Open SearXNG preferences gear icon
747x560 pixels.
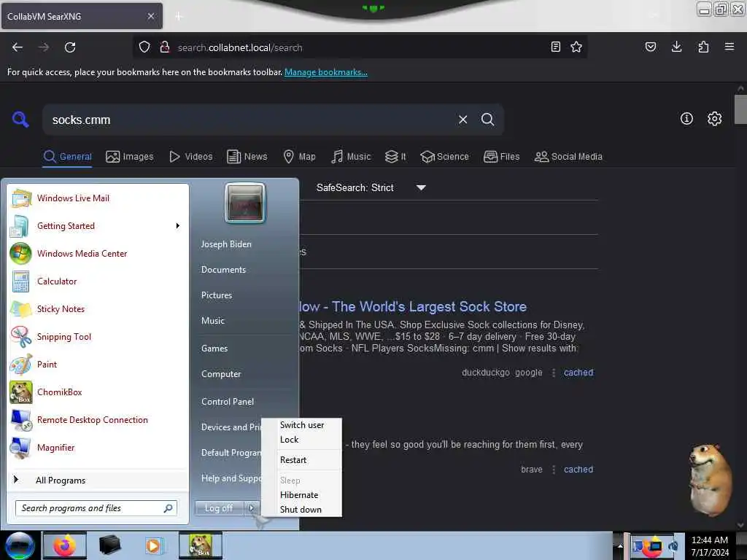click(715, 119)
